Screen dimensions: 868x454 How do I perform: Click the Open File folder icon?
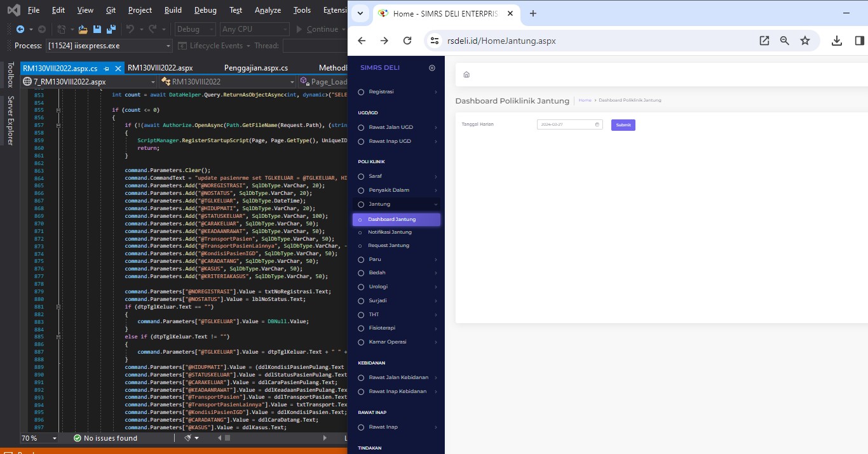pos(83,29)
